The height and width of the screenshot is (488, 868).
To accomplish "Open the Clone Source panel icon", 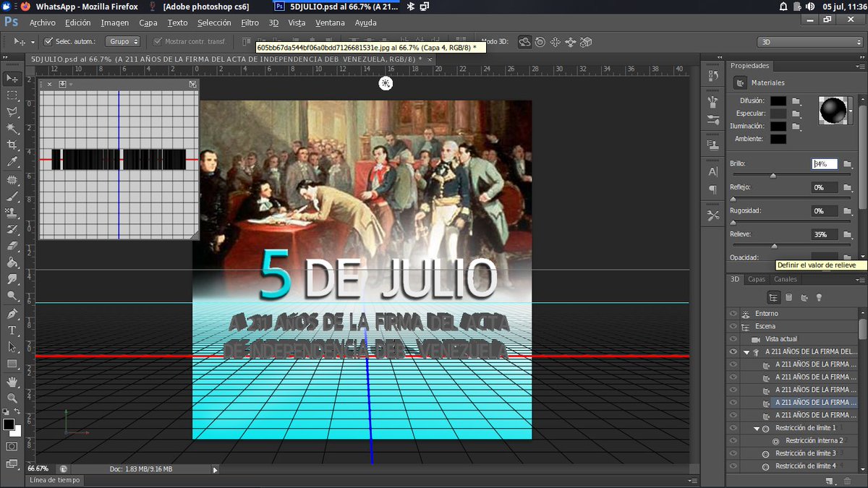I will point(713,145).
